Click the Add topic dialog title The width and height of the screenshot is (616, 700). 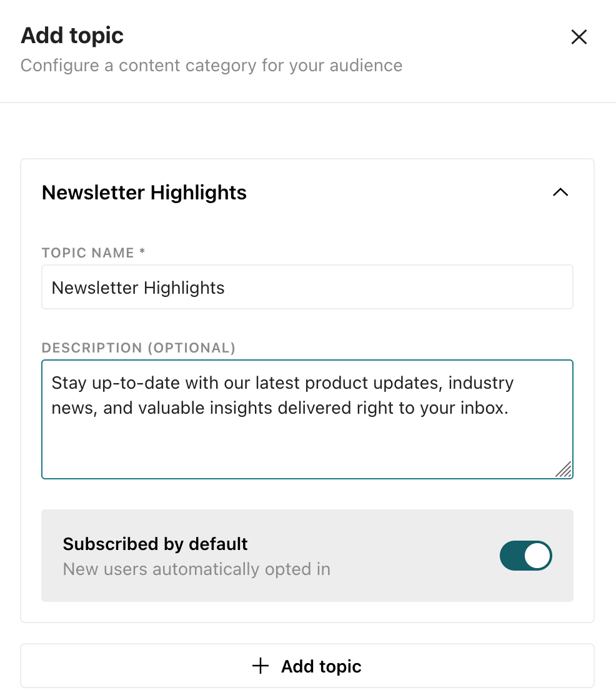point(72,36)
